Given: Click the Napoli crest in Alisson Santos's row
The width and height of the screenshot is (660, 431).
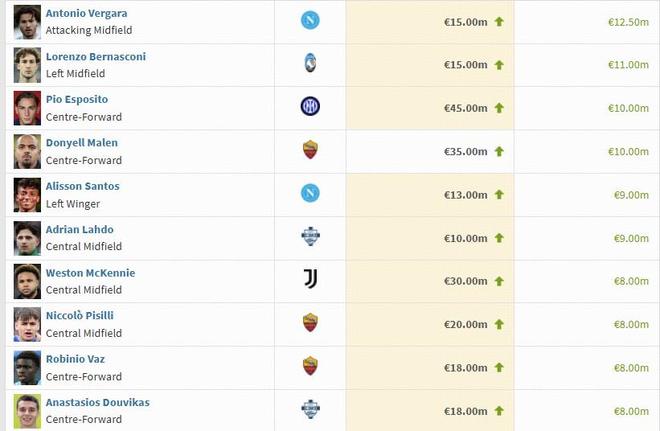Looking at the screenshot, I should pyautogui.click(x=310, y=193).
